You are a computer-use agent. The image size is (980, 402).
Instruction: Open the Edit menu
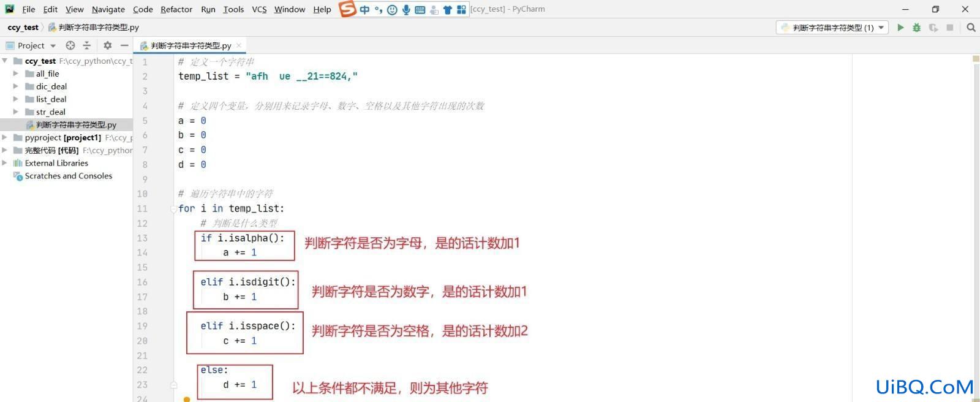(50, 9)
